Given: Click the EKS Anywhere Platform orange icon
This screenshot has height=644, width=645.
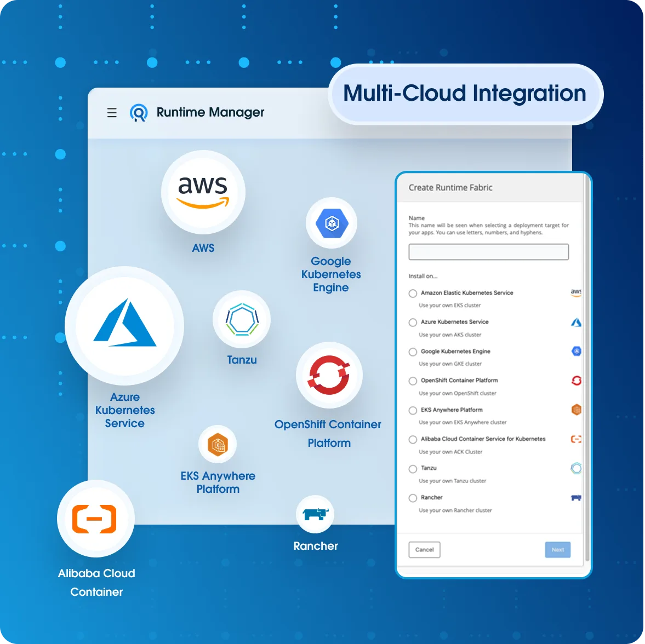Looking at the screenshot, I should click(x=218, y=444).
